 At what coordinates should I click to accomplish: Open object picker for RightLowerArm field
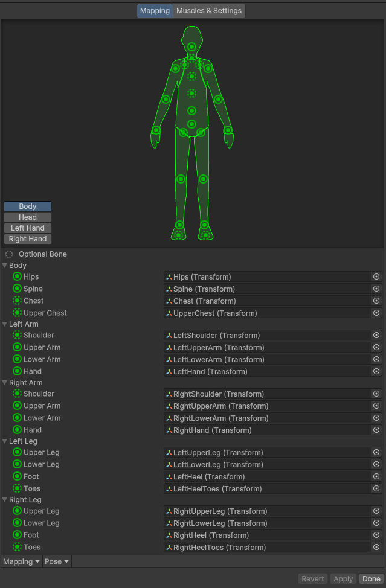(376, 418)
